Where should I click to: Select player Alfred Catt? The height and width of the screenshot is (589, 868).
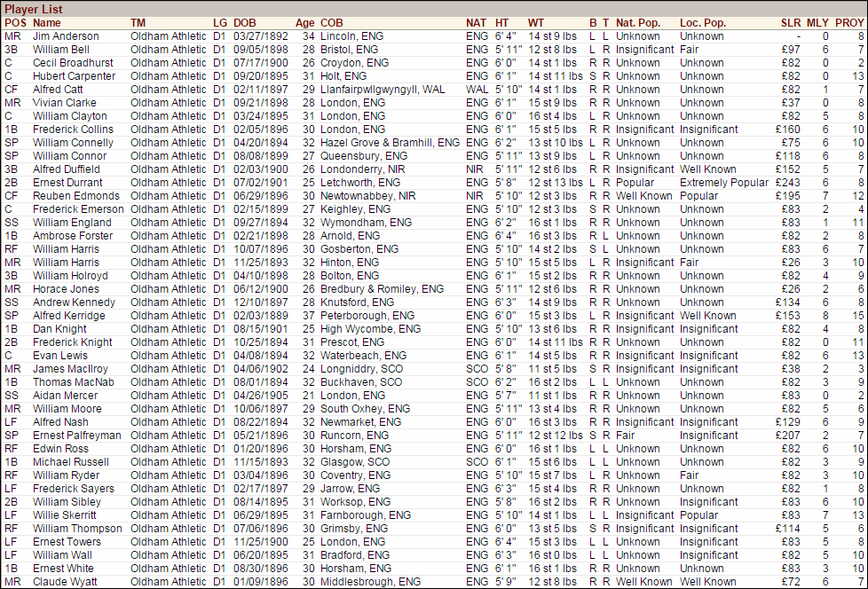coord(58,89)
